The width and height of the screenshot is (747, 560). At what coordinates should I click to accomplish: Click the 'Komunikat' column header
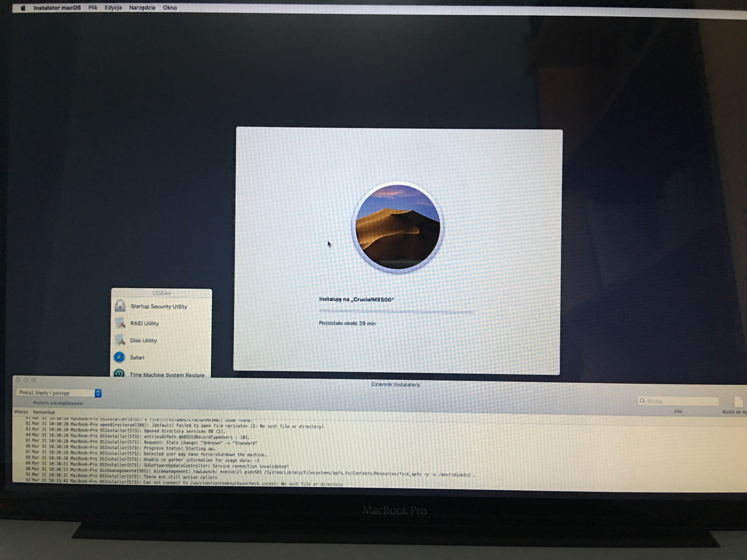44,412
